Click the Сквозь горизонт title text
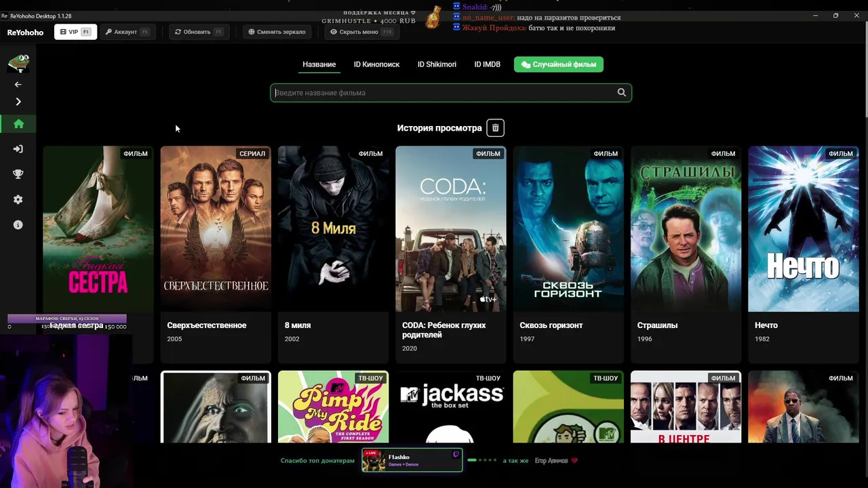Image resolution: width=868 pixels, height=488 pixels. [551, 325]
